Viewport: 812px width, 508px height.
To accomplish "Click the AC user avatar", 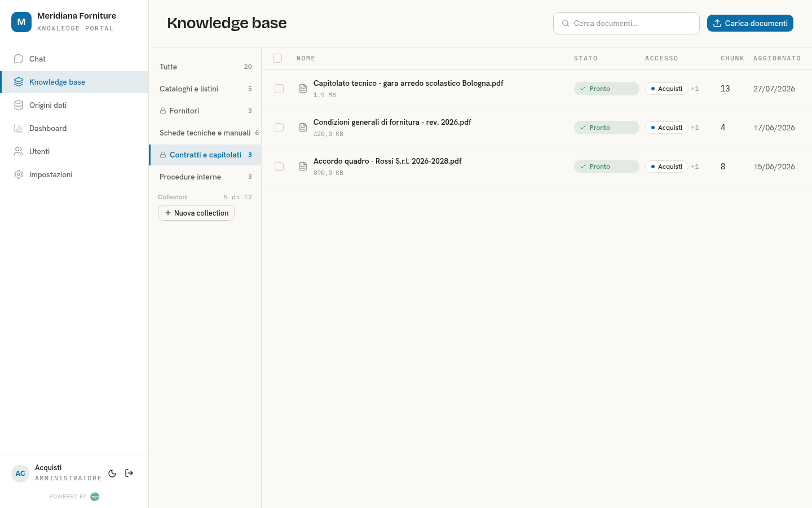I will [20, 474].
